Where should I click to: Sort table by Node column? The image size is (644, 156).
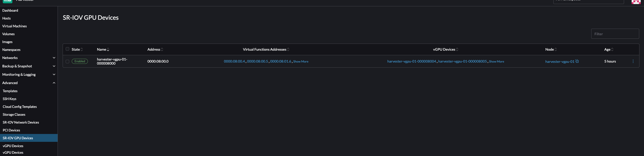(x=556, y=50)
